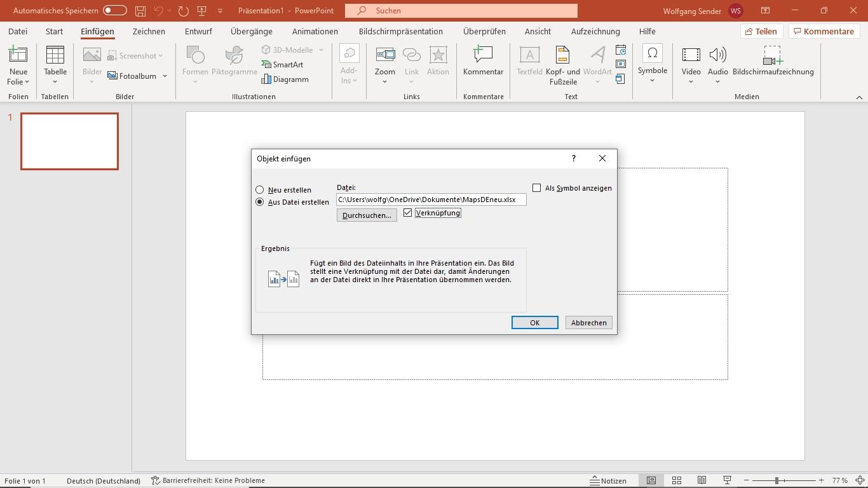Click the Save icon in title bar
The image size is (868, 488).
click(x=140, y=11)
